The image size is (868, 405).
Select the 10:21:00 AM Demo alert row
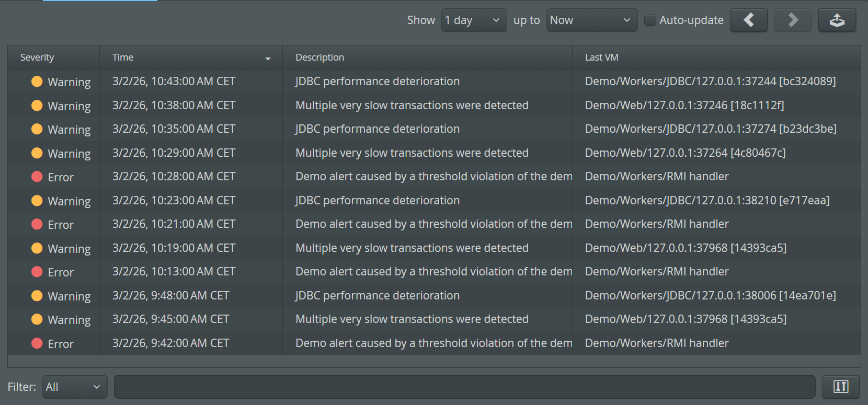point(433,224)
